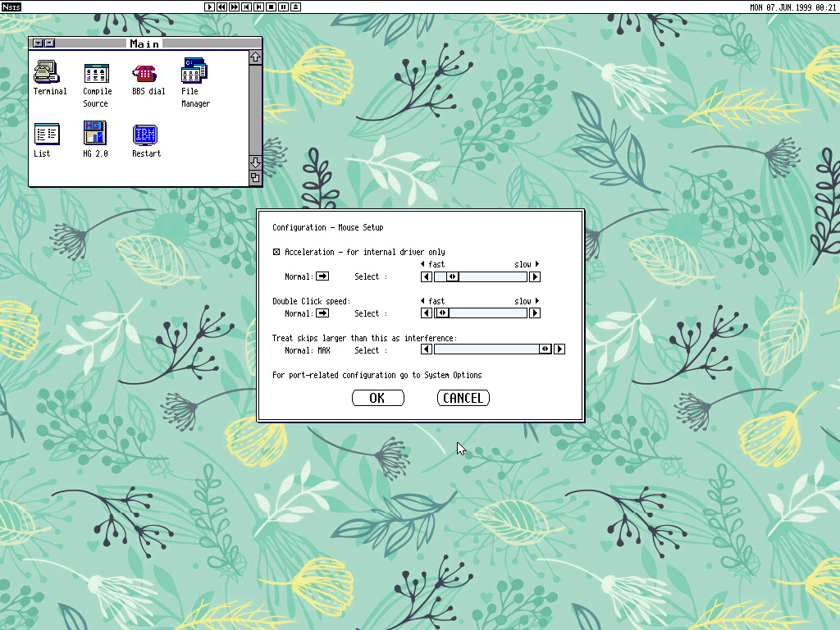
Task: Click CANCEL in Mouse Setup dialog
Action: [x=463, y=398]
